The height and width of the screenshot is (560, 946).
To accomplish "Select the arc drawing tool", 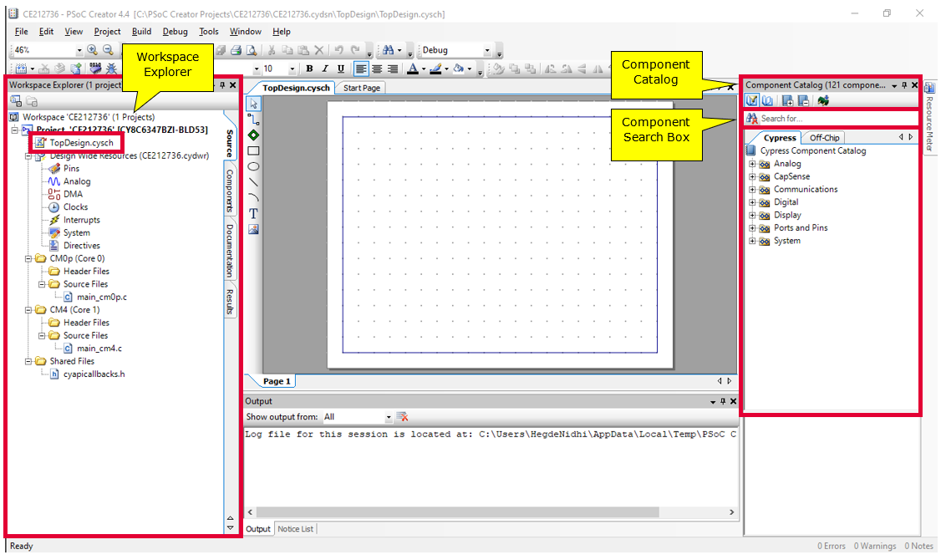I will coord(253,198).
